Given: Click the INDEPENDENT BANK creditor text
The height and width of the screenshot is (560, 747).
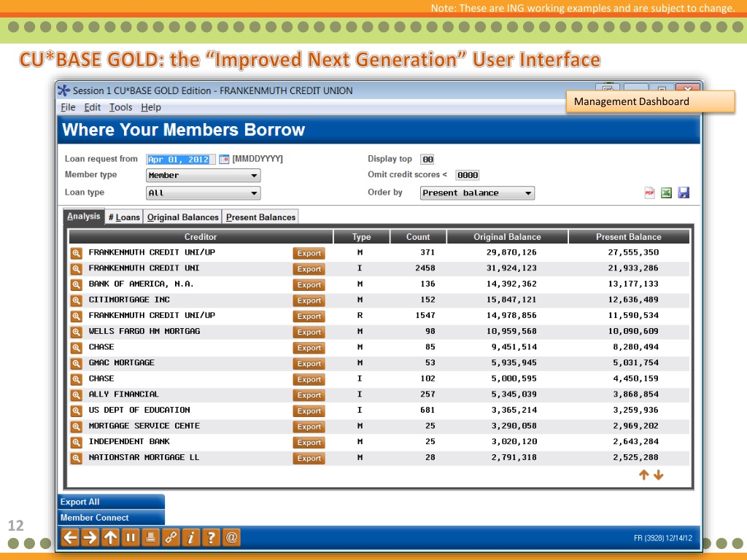Looking at the screenshot, I should (129, 441).
